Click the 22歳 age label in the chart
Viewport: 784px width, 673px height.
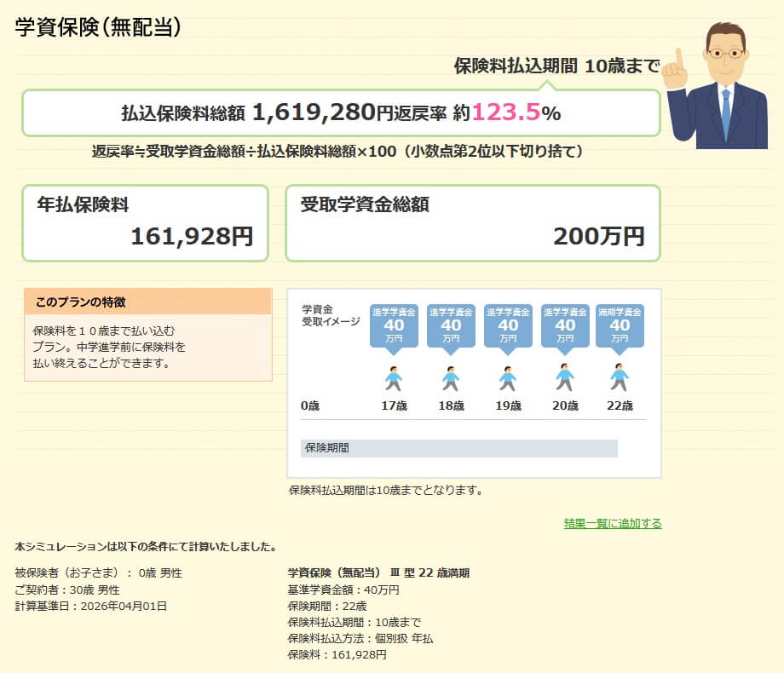click(620, 406)
